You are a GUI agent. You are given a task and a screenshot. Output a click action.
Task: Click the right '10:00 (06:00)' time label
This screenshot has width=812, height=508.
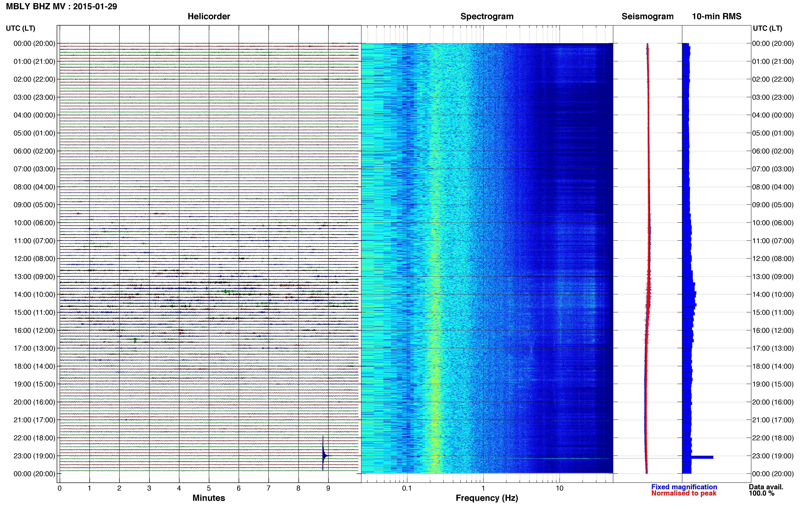tap(773, 223)
